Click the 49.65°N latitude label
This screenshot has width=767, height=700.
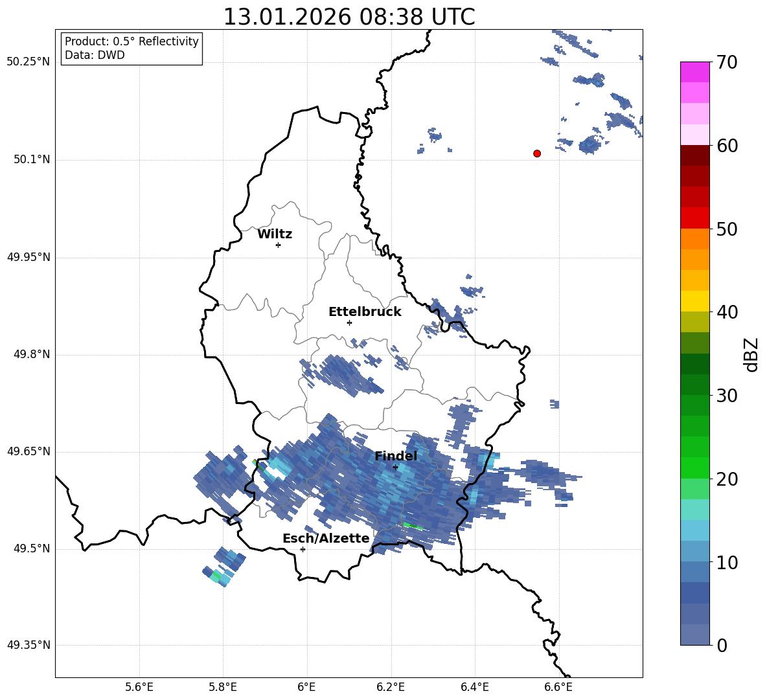coord(29,451)
